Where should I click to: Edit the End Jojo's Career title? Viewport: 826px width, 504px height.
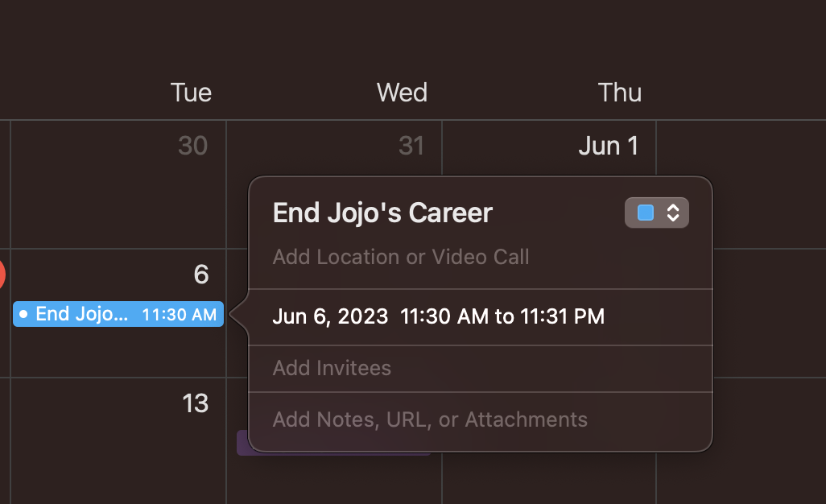(x=382, y=213)
